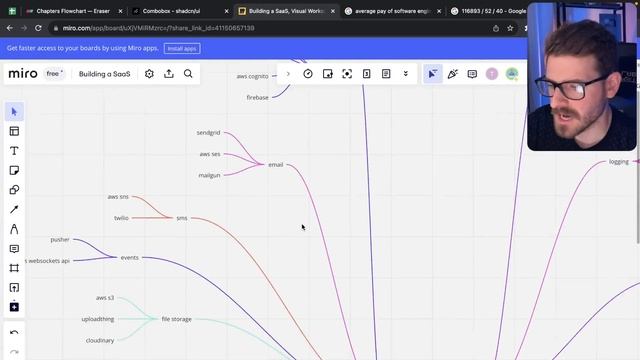Select the aws sns node
640x360 pixels.
(118, 197)
